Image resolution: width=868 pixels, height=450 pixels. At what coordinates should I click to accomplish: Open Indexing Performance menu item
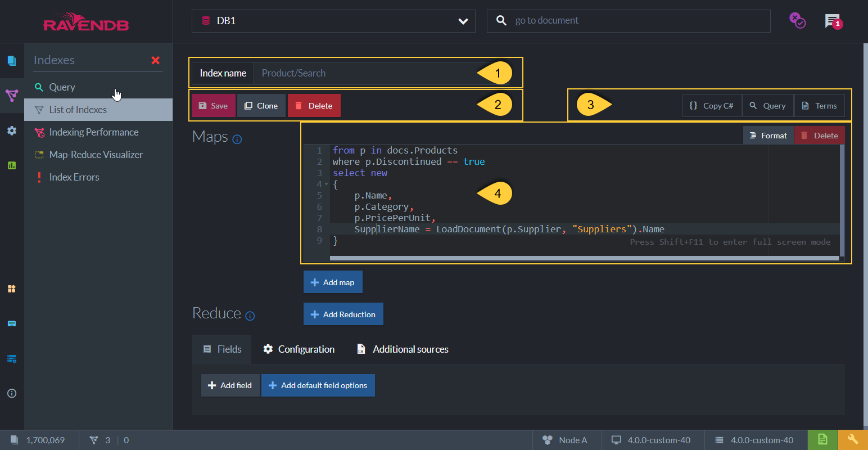click(x=98, y=132)
